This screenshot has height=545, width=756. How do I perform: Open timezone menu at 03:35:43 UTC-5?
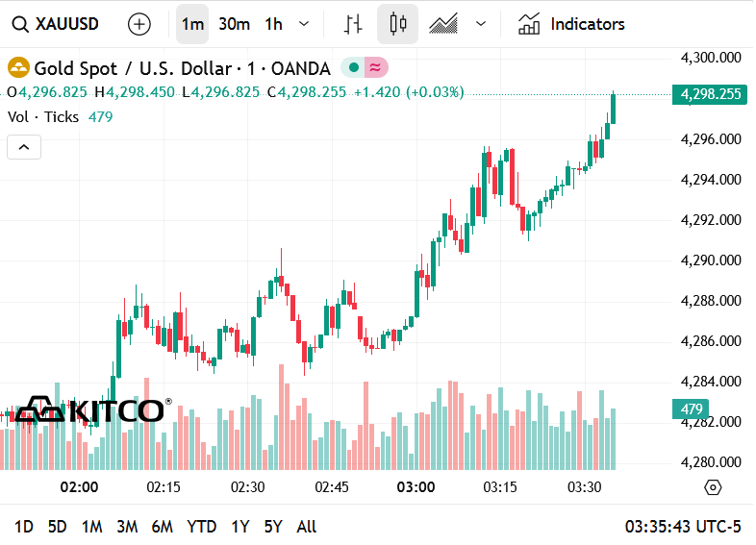click(683, 527)
